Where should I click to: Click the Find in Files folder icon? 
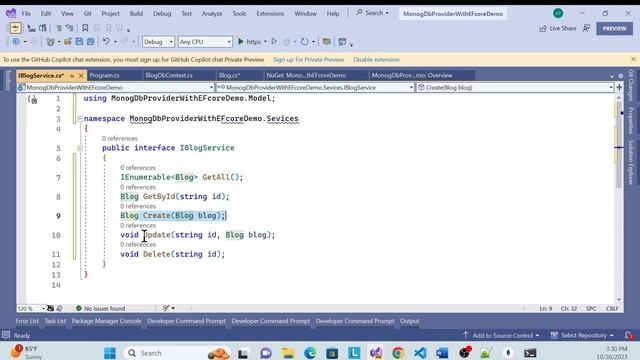click(x=327, y=42)
